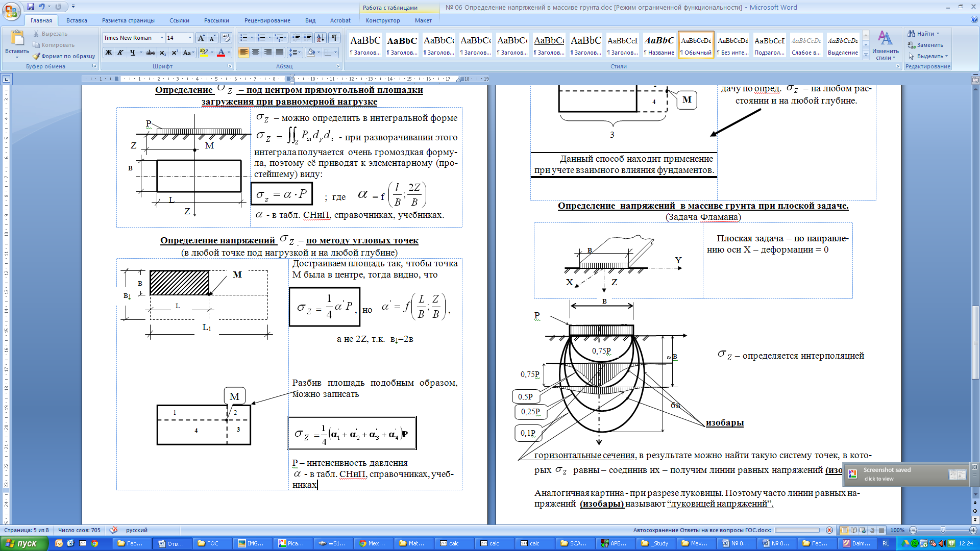980x551 pixels.
Task: Open Ссылки ribbon tab
Action: point(179,20)
